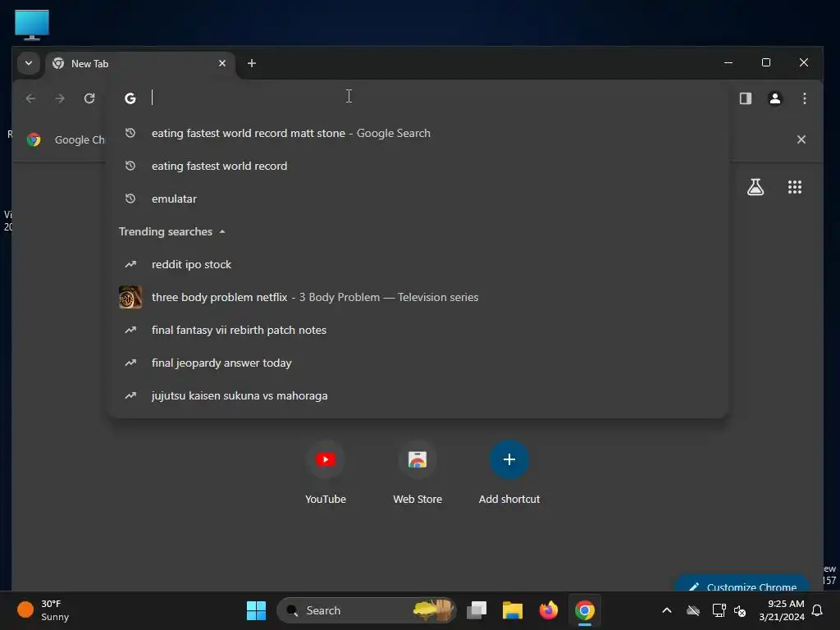Select the 'emulatar' history suggestion
Screen dimensions: 840x630
tap(418, 199)
